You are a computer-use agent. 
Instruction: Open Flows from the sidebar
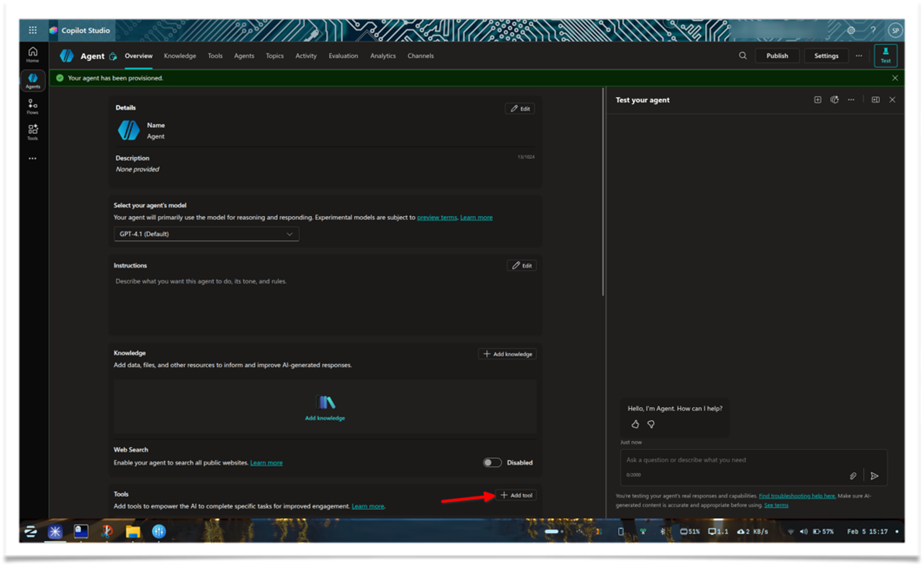pos(33,106)
